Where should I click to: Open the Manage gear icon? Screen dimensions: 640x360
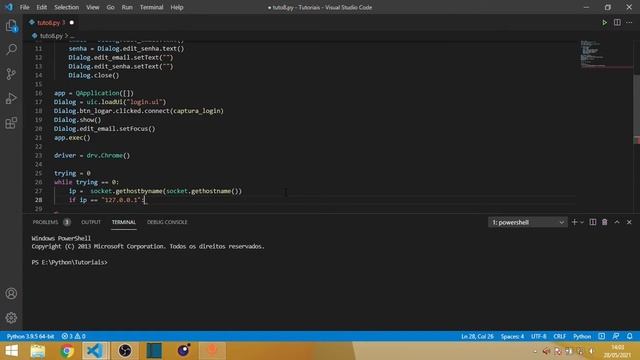click(x=11, y=318)
